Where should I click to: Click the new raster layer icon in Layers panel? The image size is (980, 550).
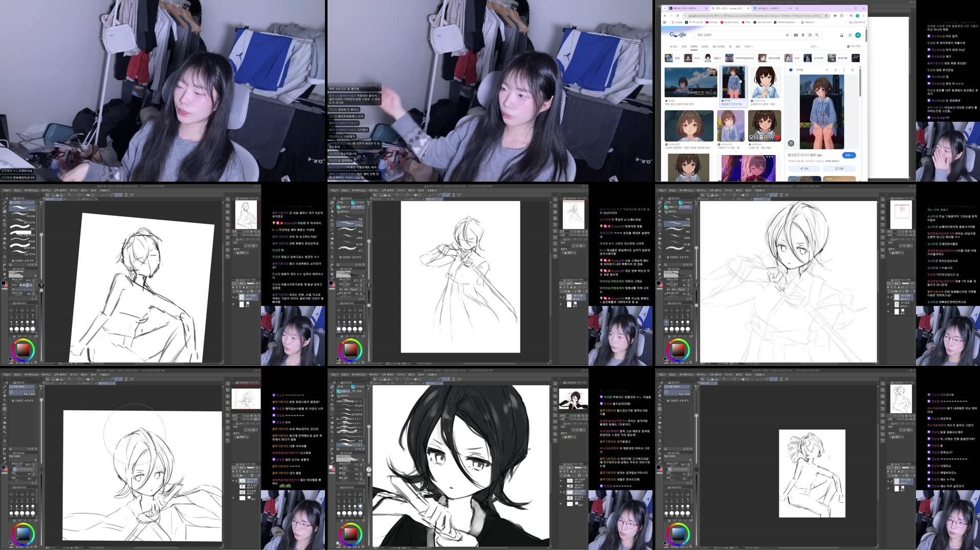point(234,291)
